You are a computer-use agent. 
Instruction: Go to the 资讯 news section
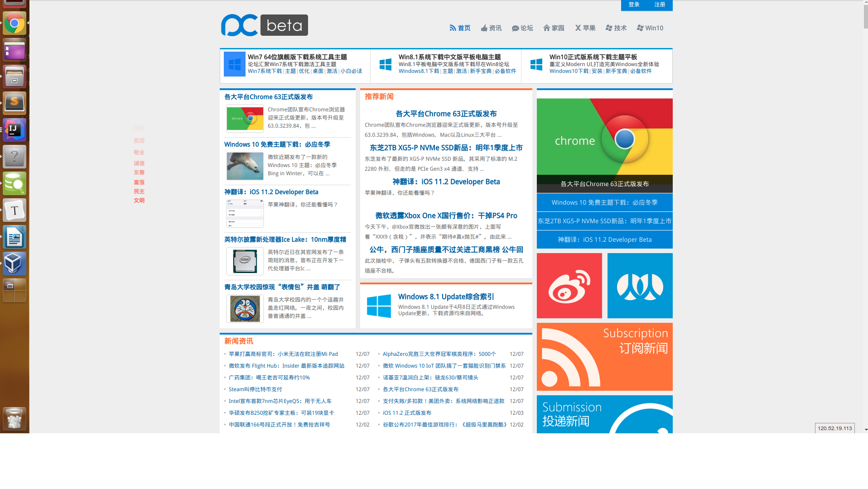(491, 28)
